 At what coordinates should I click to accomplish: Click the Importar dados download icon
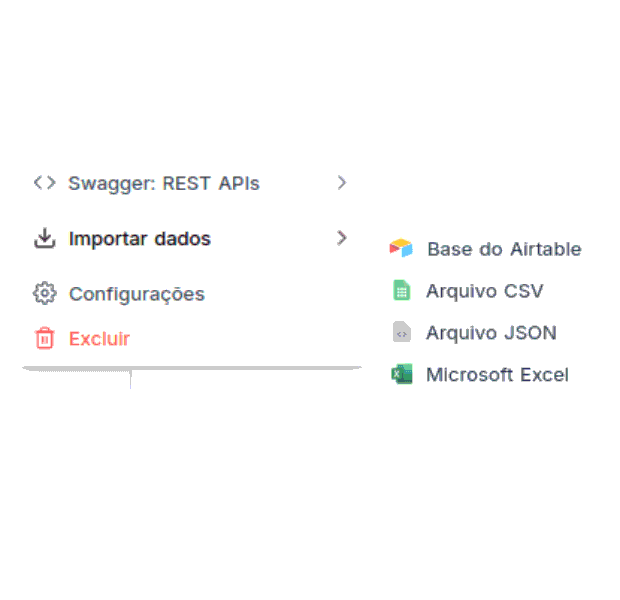click(x=44, y=239)
